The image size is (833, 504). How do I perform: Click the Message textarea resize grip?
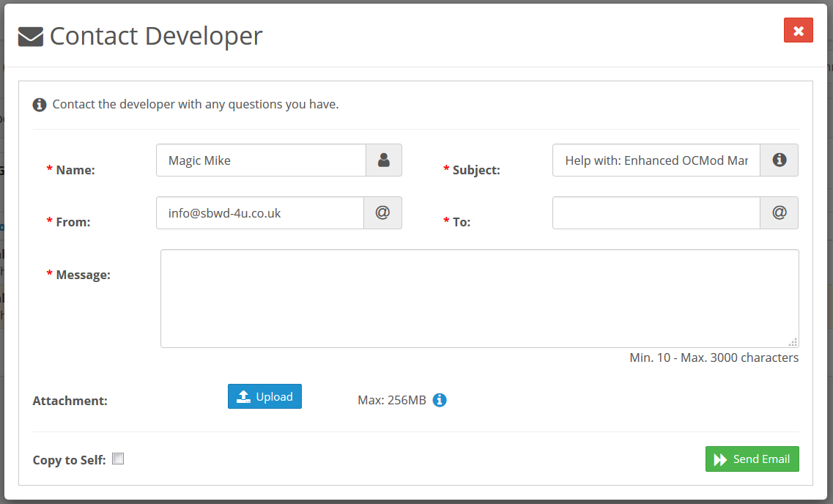(x=793, y=342)
